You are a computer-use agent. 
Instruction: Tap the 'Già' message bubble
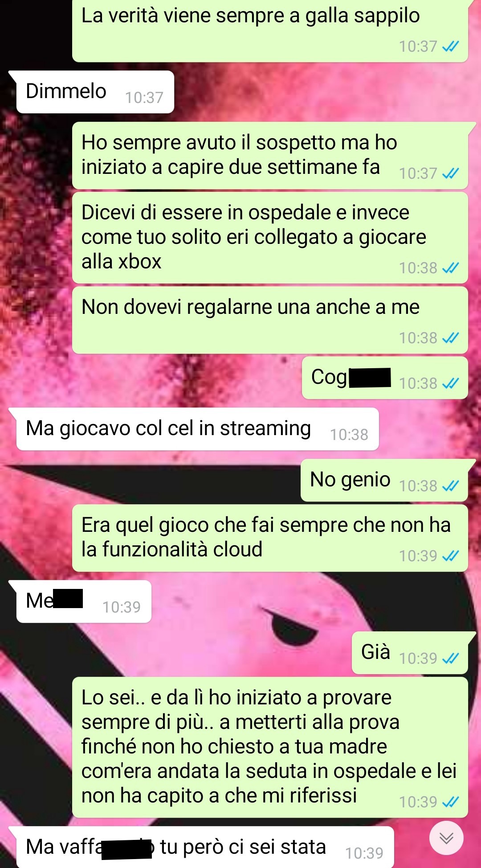410,653
